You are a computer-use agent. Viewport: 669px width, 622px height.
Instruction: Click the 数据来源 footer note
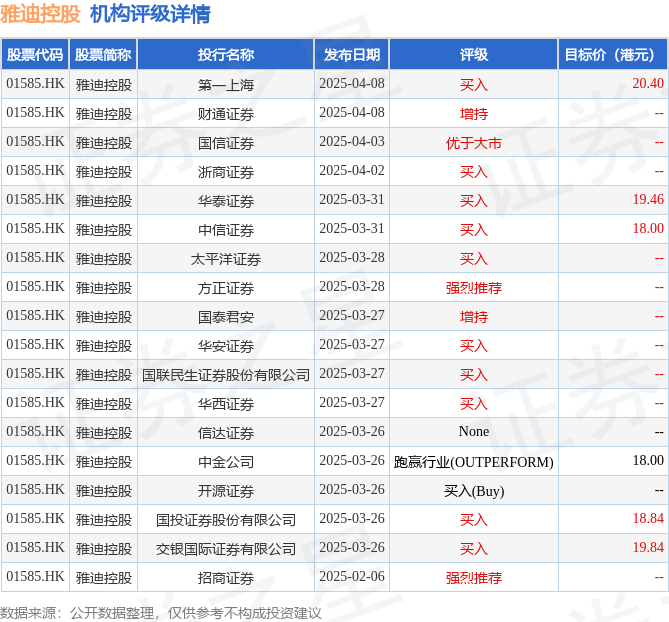[160, 613]
